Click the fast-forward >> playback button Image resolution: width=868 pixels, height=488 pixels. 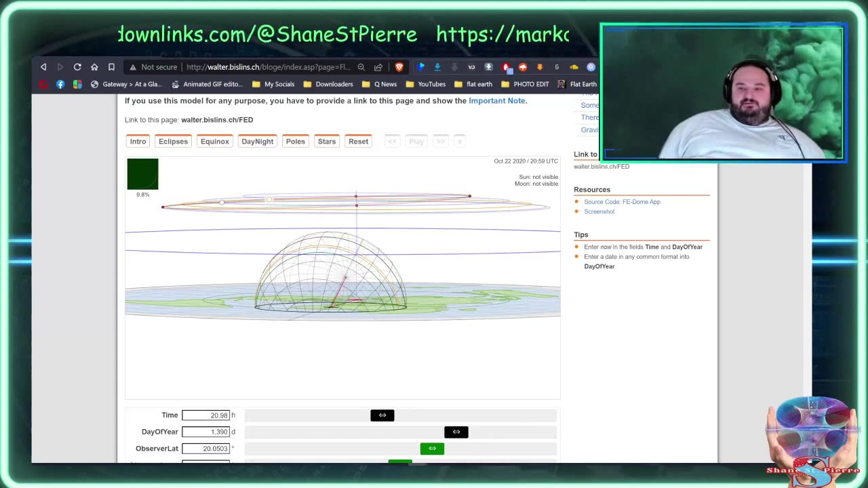441,142
